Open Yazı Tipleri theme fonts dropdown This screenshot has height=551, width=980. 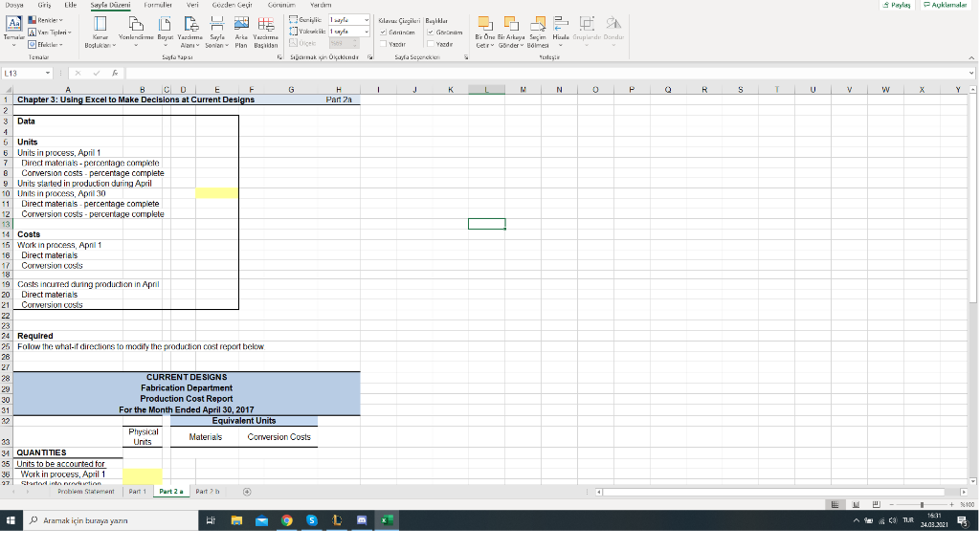point(50,32)
